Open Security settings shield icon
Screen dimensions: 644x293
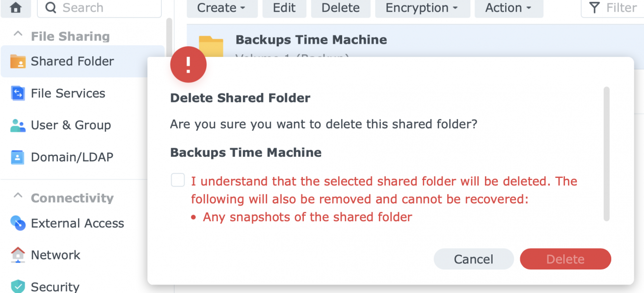pyautogui.click(x=18, y=286)
